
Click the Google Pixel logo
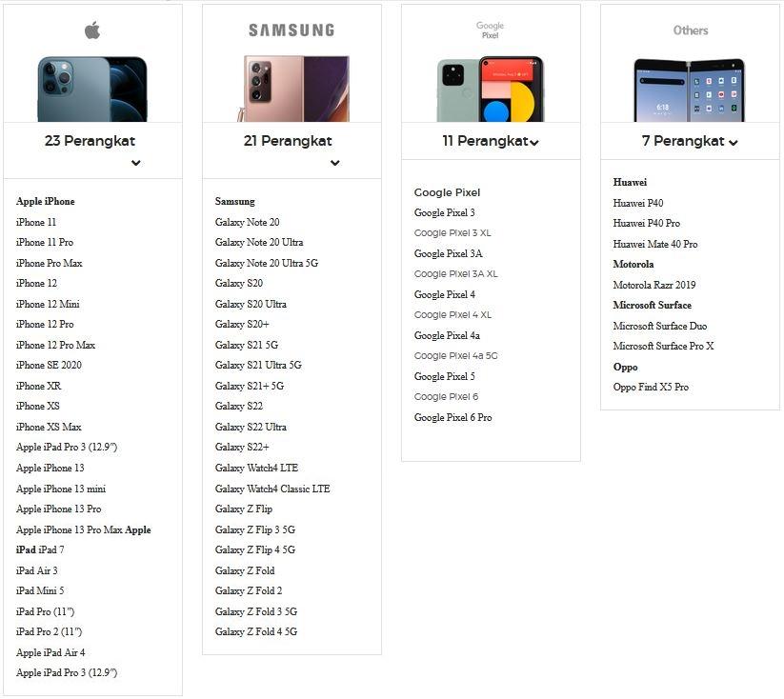click(490, 30)
